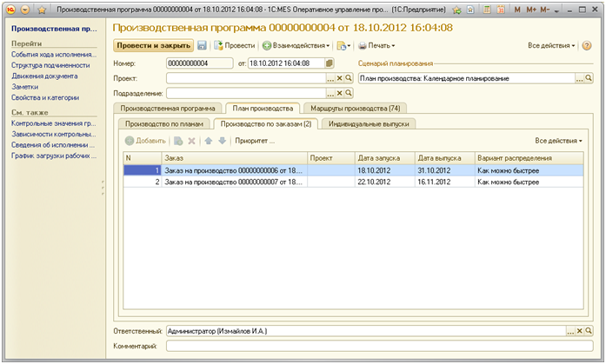
Task: Open selection ellipsis for Подразделение field
Action: click(330, 94)
